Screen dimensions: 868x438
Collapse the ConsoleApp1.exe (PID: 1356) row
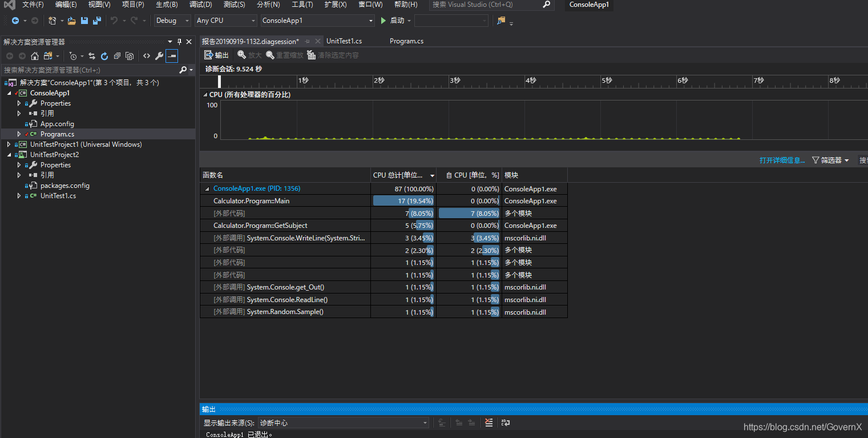coord(207,188)
